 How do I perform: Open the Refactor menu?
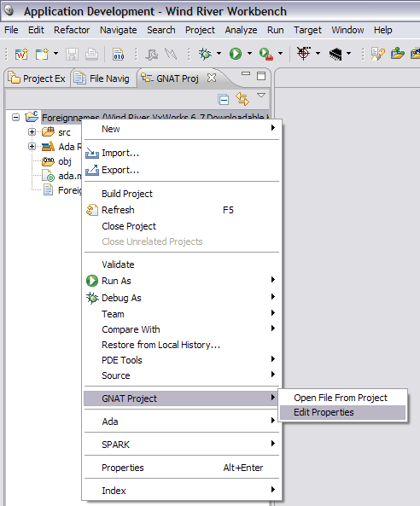(x=72, y=30)
